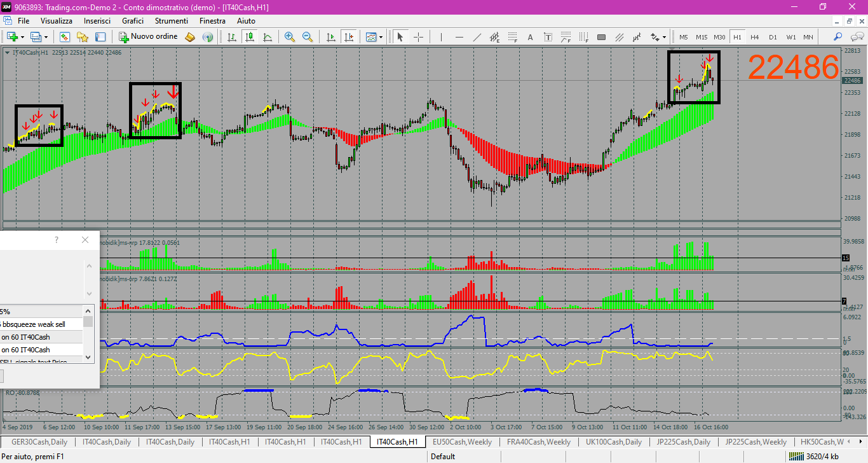Select the text A tool

530,37
